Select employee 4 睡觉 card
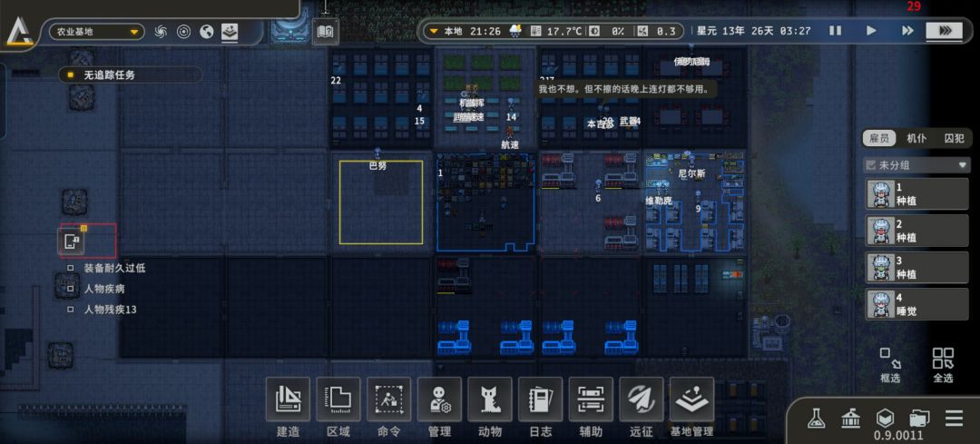 pyautogui.click(x=916, y=304)
